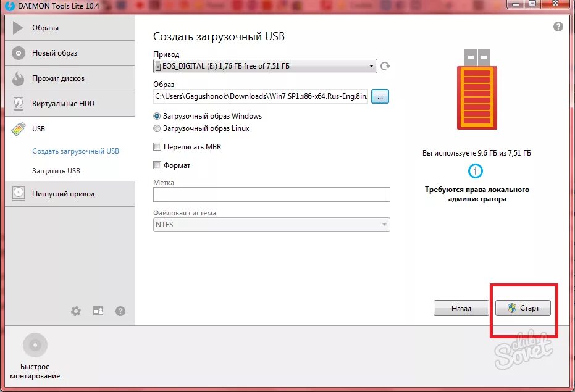Open the Виртуальные HDD section
Image resolution: width=575 pixels, height=392 pixels.
click(70, 104)
